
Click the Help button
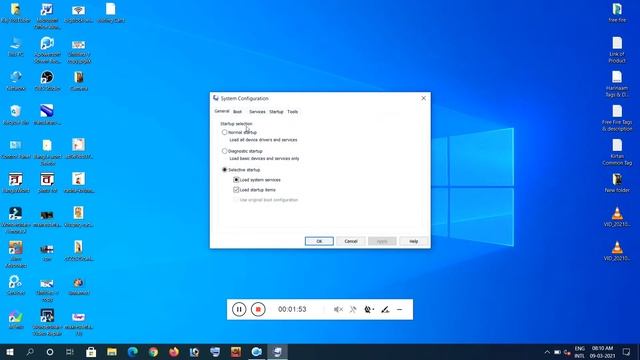[413, 241]
